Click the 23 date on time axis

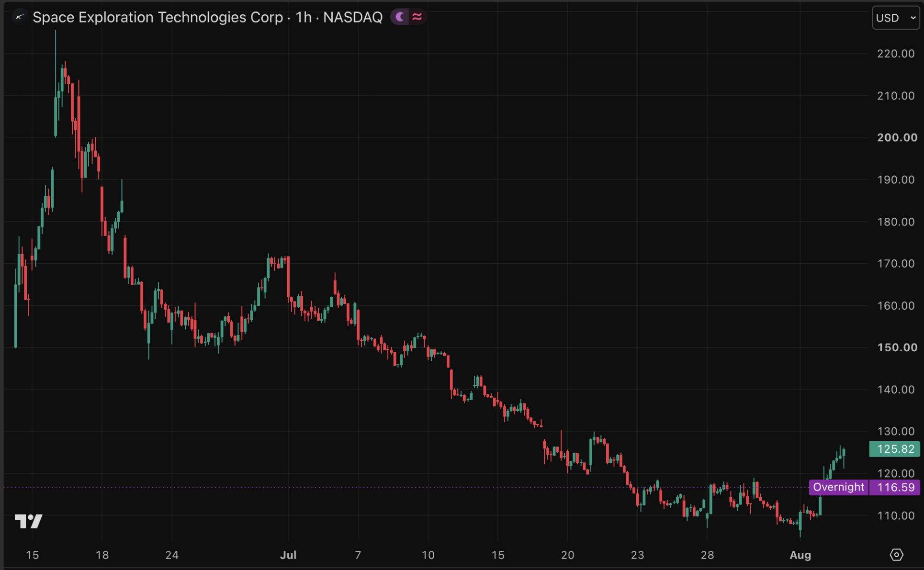tap(637, 555)
